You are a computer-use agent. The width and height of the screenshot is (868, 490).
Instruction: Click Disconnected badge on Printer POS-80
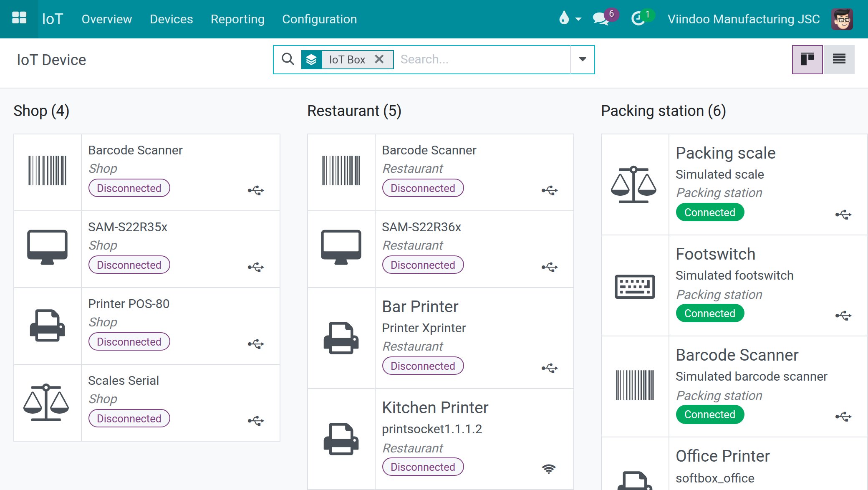pos(129,341)
